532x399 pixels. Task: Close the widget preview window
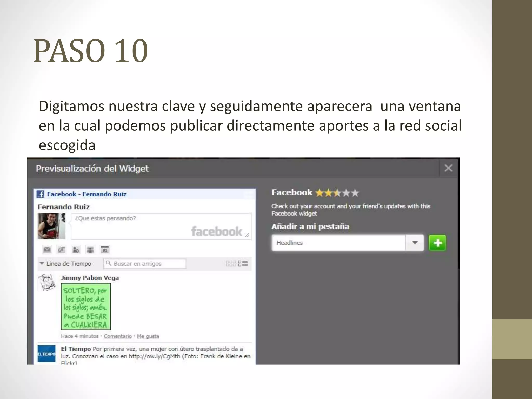pos(448,168)
